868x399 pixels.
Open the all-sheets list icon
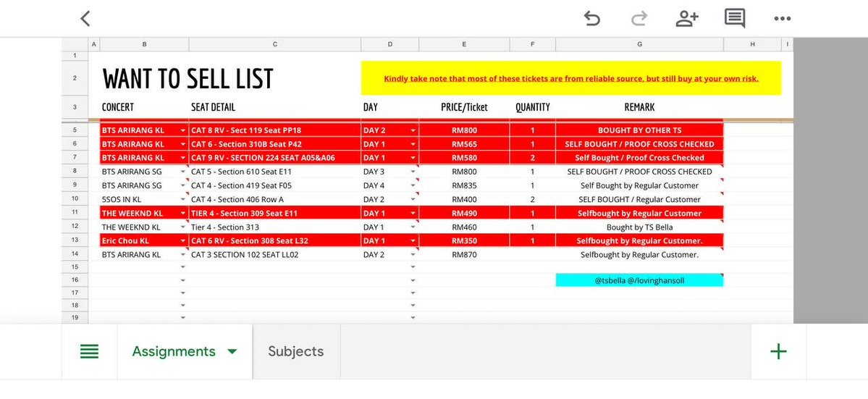[x=89, y=351]
